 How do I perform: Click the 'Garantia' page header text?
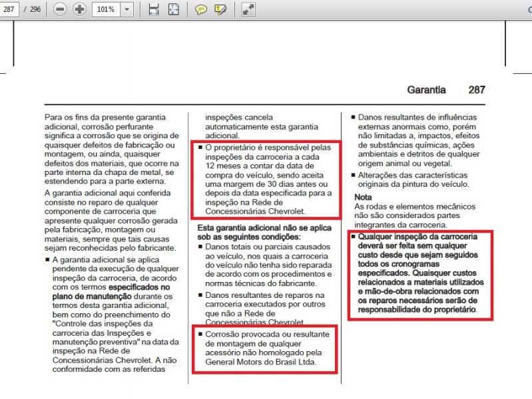[x=426, y=90]
